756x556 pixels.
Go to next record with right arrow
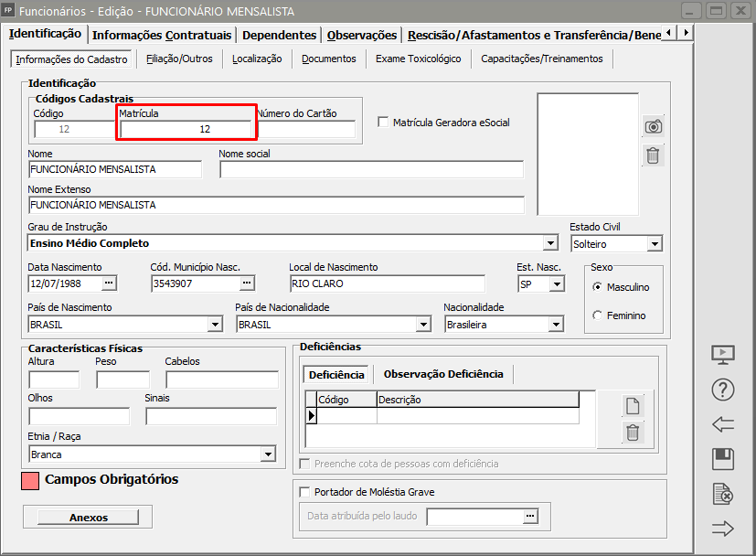[723, 529]
